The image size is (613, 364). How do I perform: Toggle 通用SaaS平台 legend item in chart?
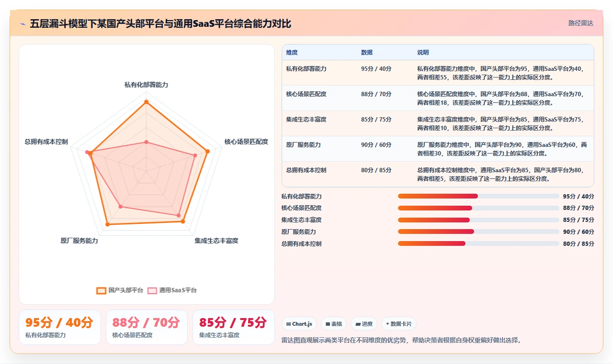point(172,290)
